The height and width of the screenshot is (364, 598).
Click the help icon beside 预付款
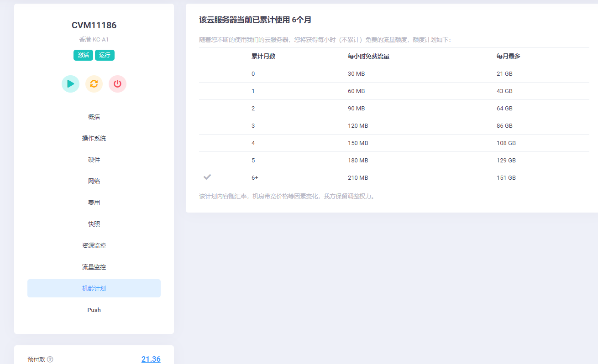50,359
